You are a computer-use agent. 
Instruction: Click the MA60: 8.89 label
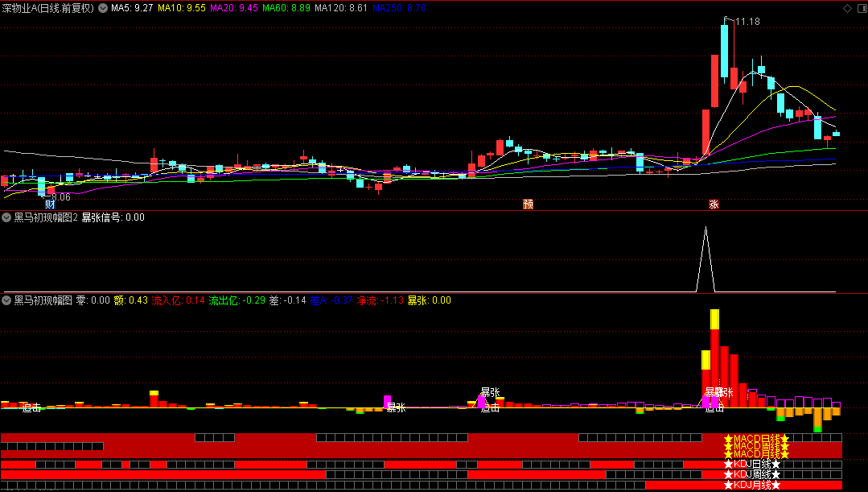[x=286, y=8]
